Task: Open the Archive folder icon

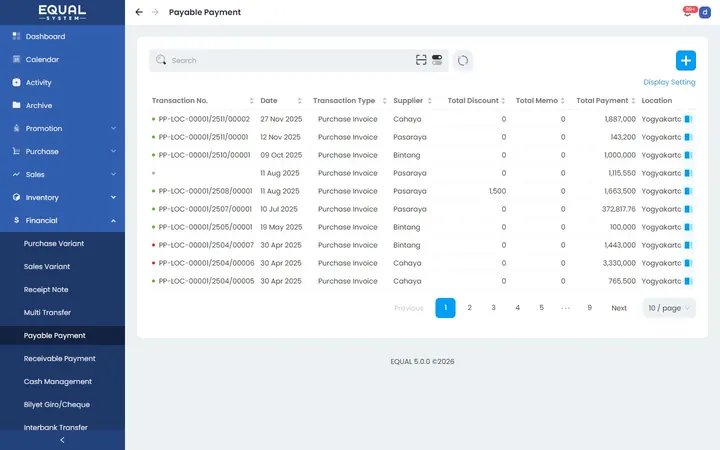Action: tap(17, 105)
